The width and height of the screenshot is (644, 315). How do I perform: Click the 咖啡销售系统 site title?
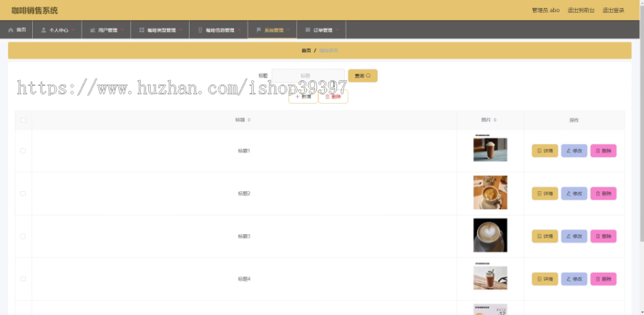(35, 11)
